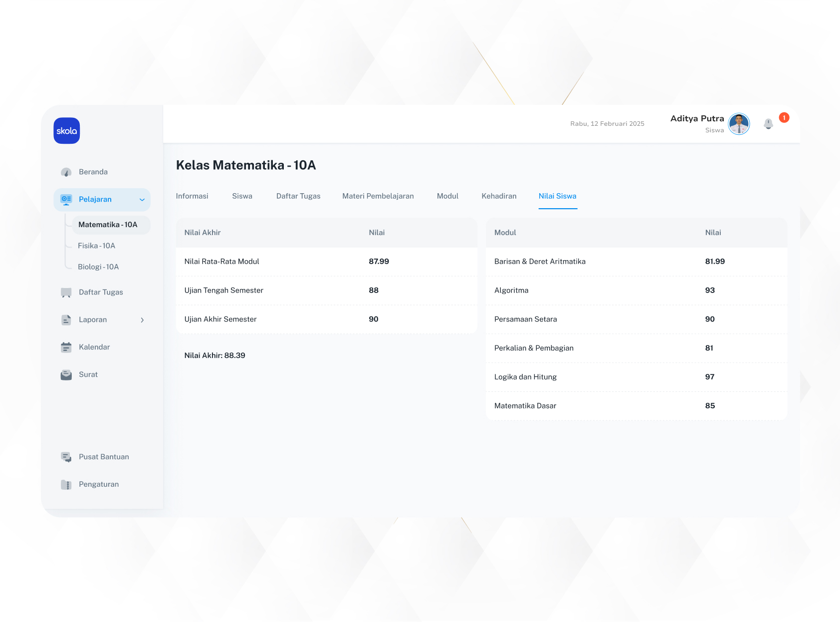Image resolution: width=840 pixels, height=622 pixels.
Task: Click the red notification count badge
Action: tap(784, 118)
